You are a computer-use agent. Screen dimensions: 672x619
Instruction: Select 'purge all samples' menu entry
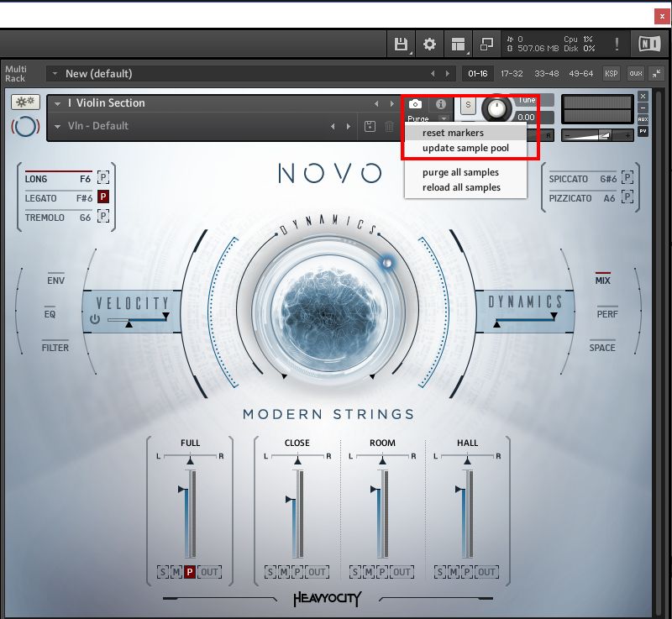(465, 172)
